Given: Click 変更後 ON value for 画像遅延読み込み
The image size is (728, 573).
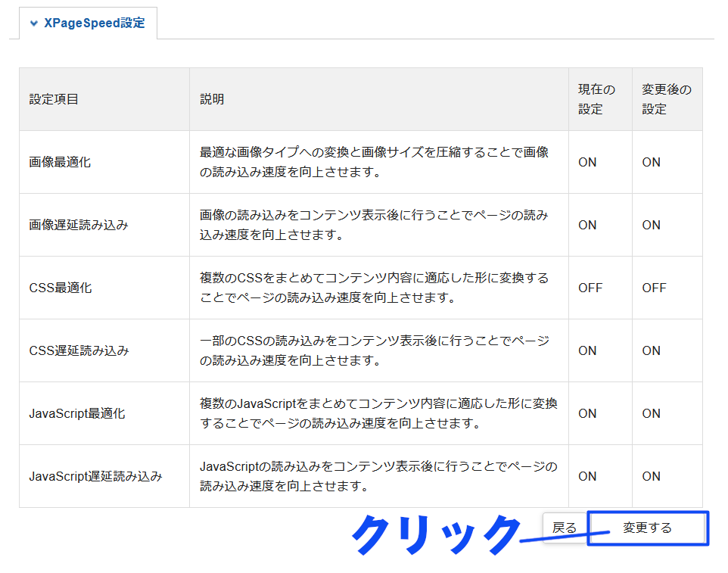Looking at the screenshot, I should click(x=652, y=226).
